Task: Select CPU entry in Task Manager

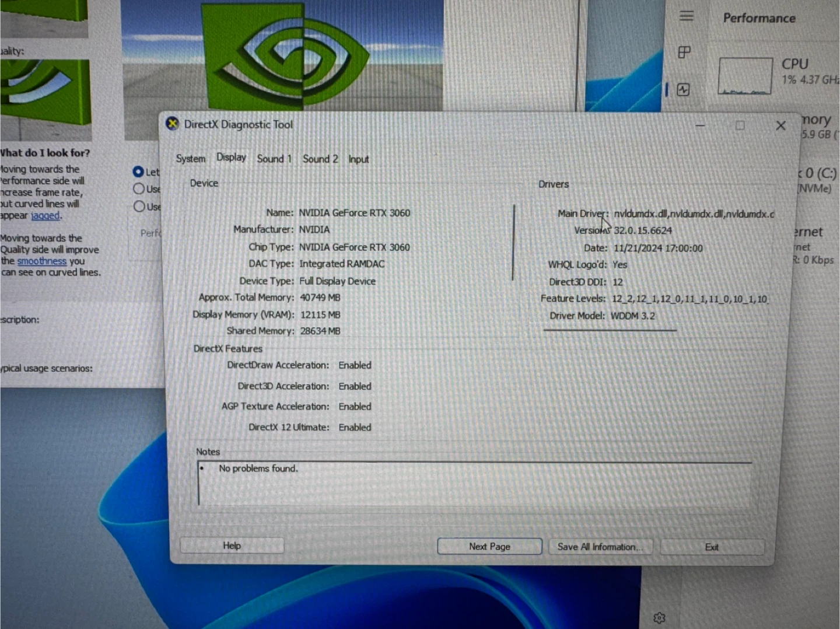Action: 779,75
